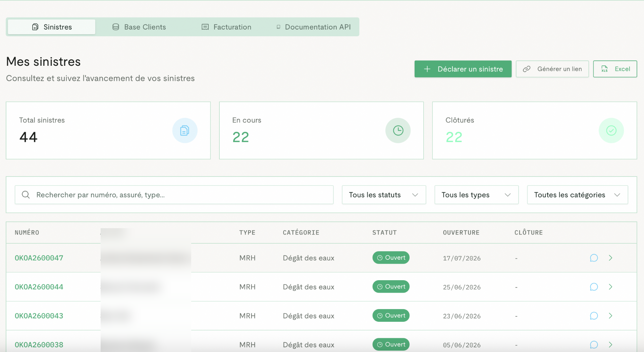Export claims with the Excel button

tap(615, 69)
